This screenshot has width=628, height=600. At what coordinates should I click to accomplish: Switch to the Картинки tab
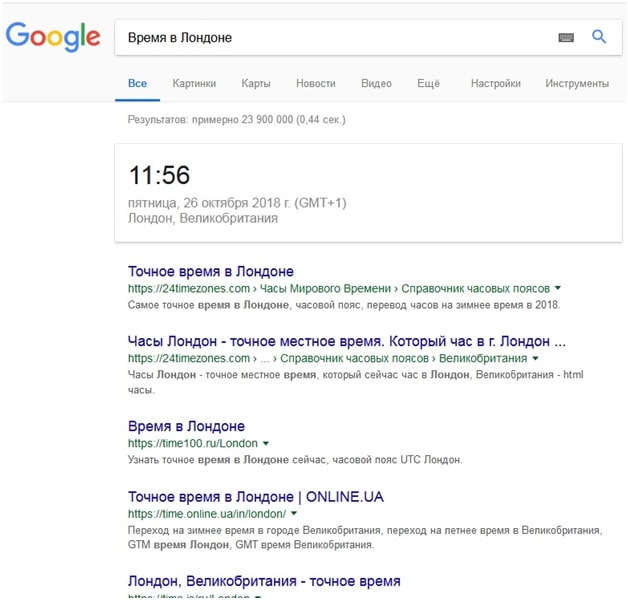[193, 84]
